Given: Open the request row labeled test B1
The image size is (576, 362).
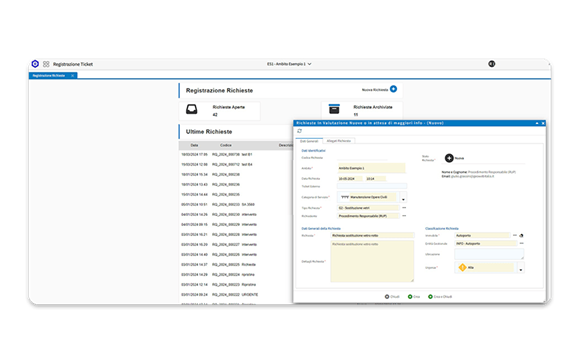Looking at the screenshot, I should [x=236, y=154].
